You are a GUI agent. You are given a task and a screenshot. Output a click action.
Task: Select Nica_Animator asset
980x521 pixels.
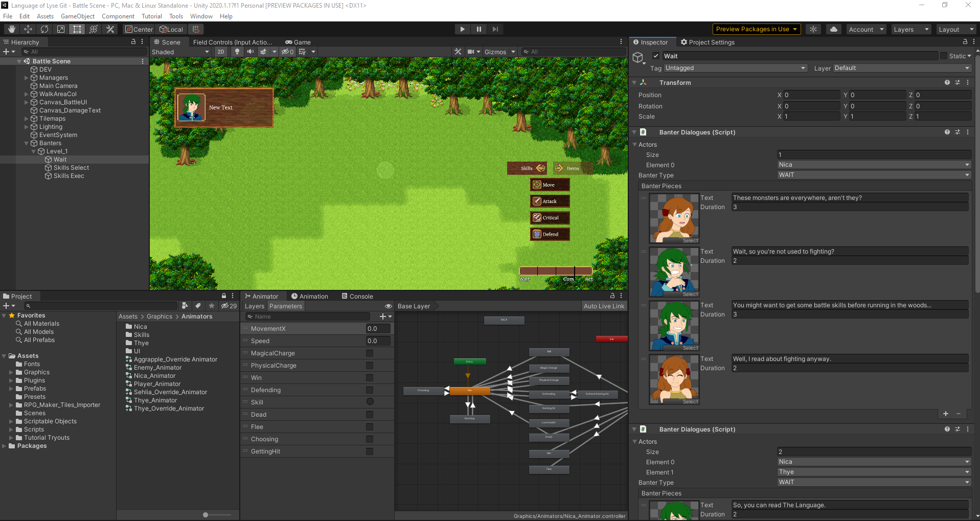click(x=154, y=376)
